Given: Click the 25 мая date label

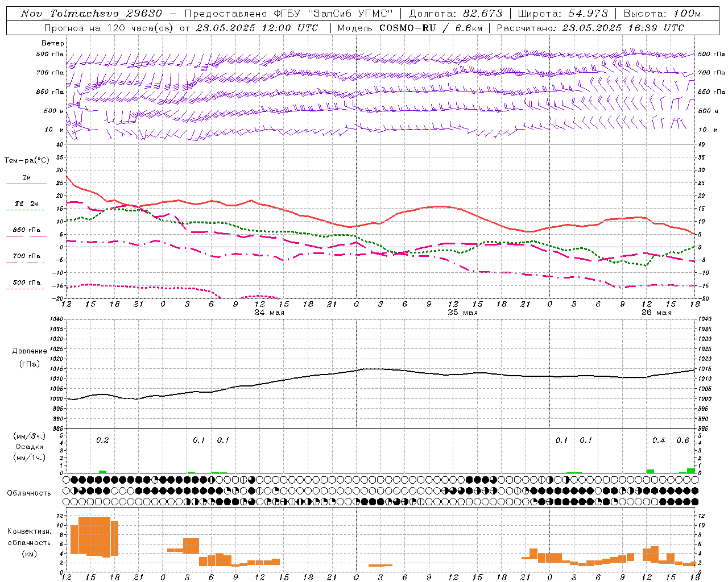Looking at the screenshot, I should [462, 313].
